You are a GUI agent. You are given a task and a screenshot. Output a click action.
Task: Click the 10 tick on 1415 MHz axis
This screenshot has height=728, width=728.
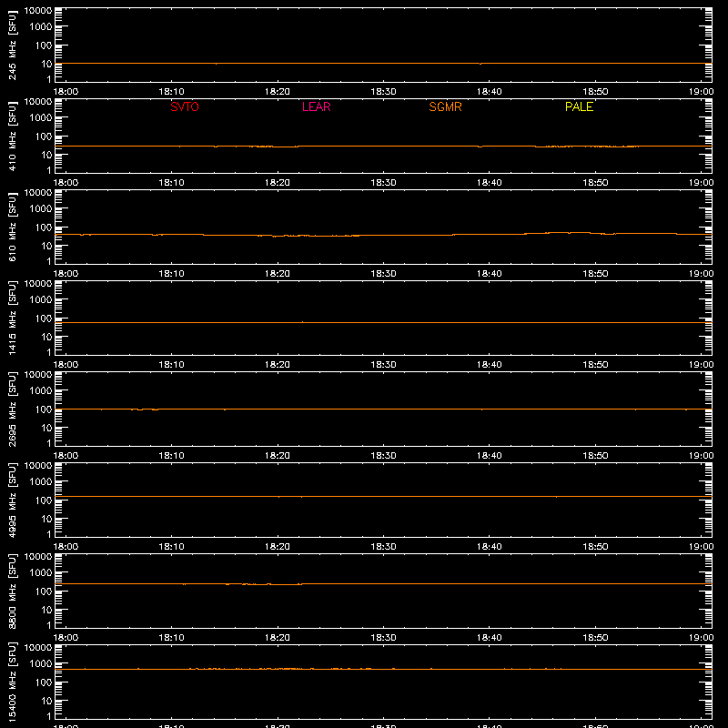[46, 337]
